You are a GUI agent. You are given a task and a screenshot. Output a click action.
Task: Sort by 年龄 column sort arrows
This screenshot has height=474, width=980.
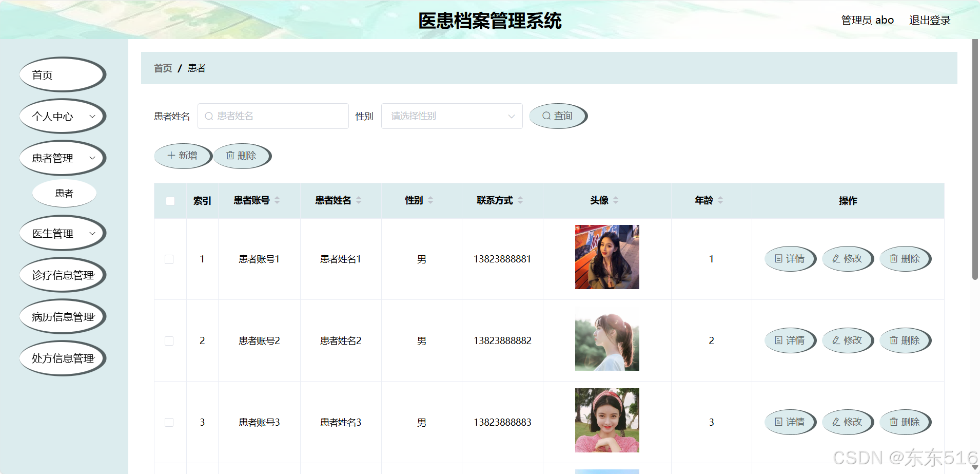click(x=720, y=200)
